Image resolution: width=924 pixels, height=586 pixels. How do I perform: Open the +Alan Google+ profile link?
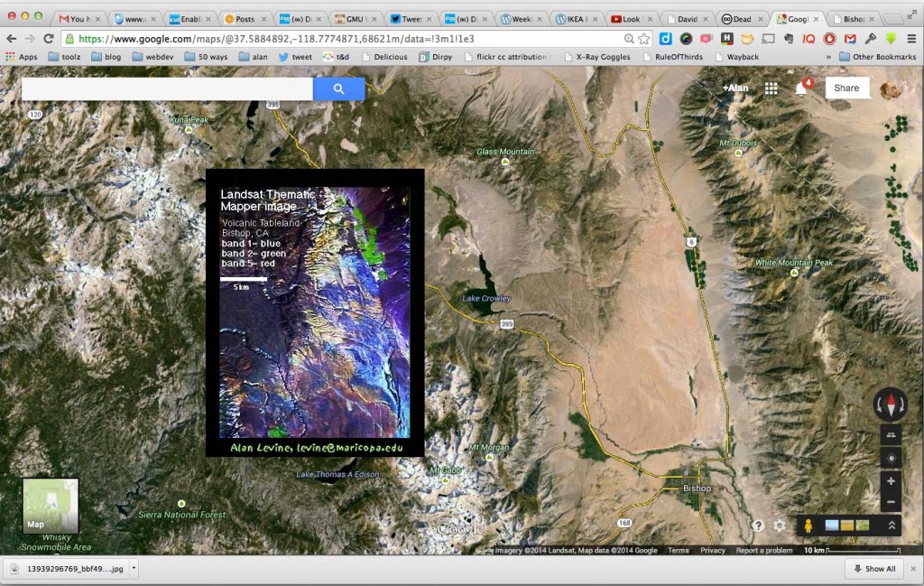coord(735,88)
